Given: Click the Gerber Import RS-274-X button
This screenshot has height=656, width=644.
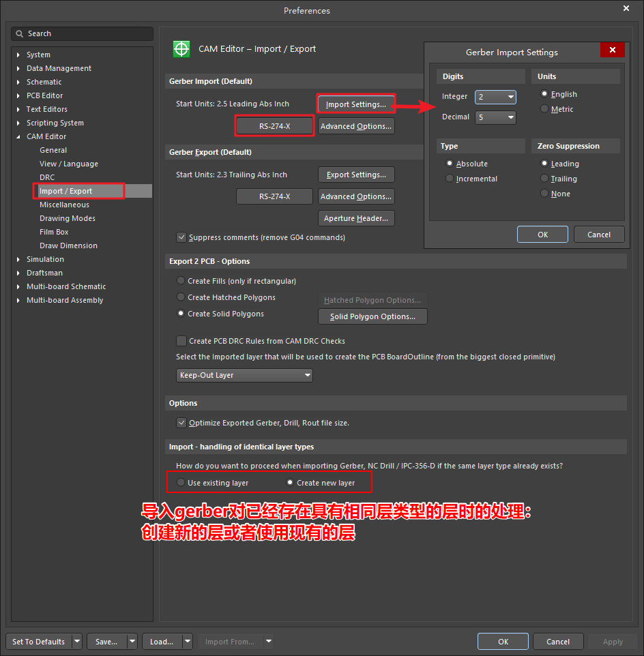Looking at the screenshot, I should tap(274, 126).
